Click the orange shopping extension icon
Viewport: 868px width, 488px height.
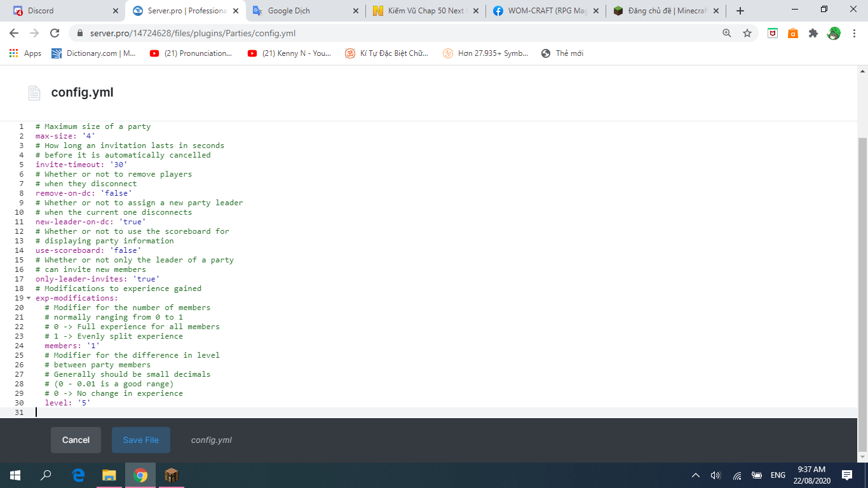tap(792, 33)
